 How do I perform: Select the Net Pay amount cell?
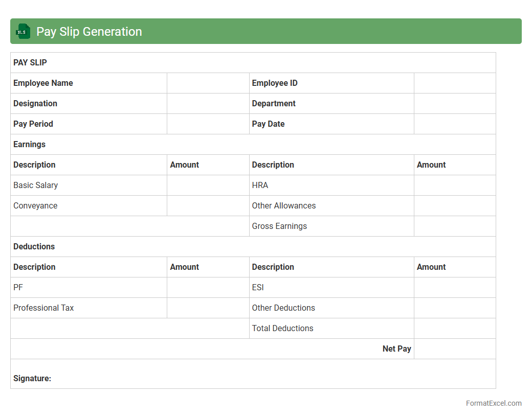[454, 349]
